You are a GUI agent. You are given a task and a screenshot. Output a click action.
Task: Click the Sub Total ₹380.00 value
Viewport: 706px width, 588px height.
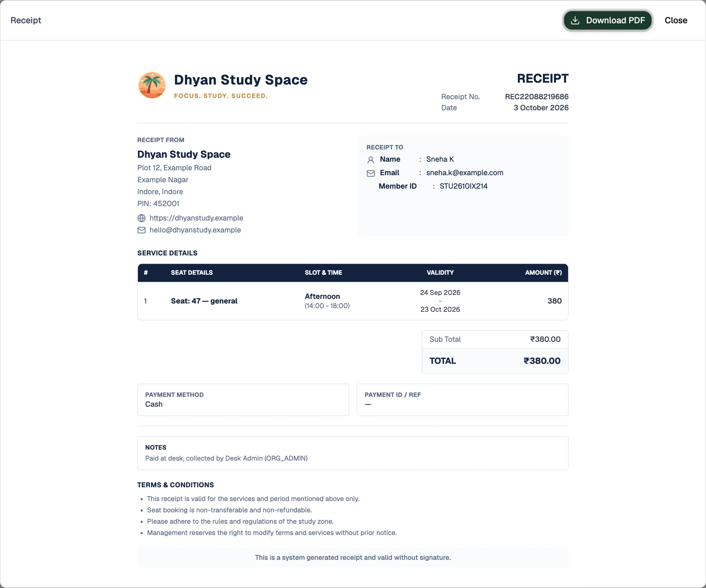coord(545,339)
